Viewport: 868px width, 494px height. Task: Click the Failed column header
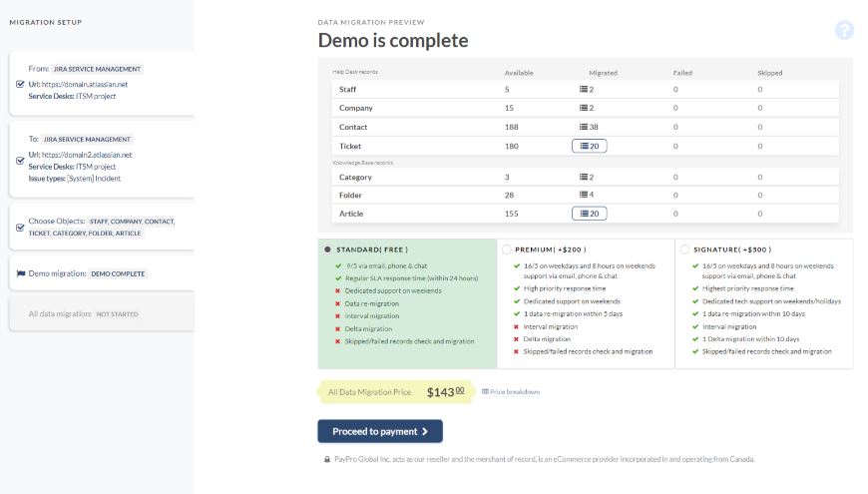point(682,73)
